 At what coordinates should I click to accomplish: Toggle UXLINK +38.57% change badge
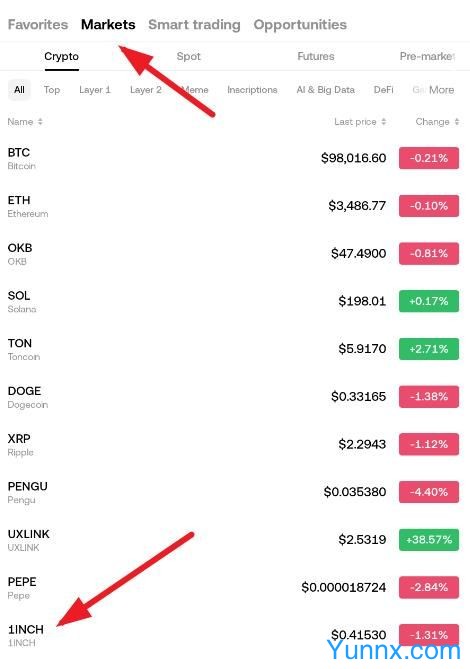(x=429, y=539)
